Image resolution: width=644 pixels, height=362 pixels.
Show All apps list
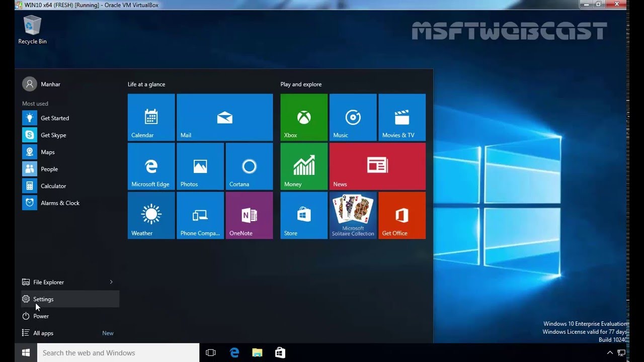(x=70, y=333)
